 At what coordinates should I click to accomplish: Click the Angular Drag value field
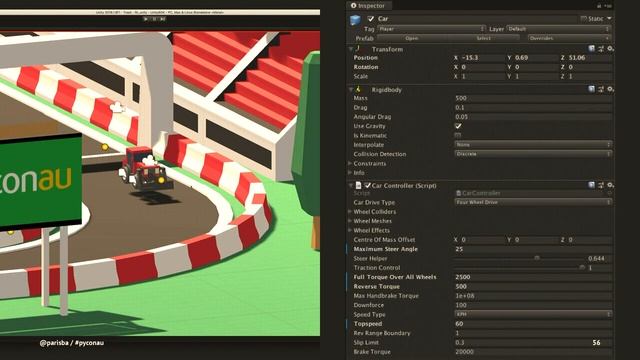(x=533, y=117)
